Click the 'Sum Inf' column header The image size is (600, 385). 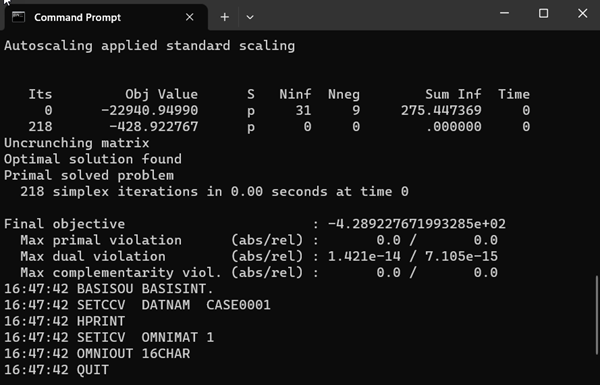pyautogui.click(x=453, y=95)
